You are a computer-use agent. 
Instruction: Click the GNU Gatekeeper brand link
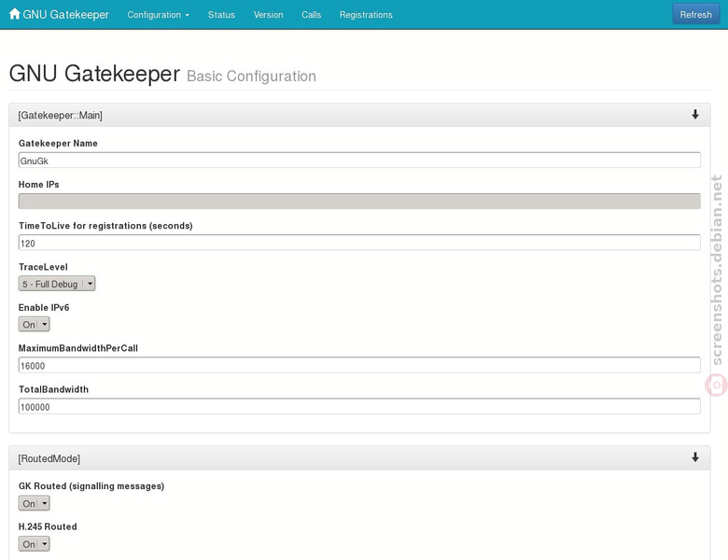[65, 14]
